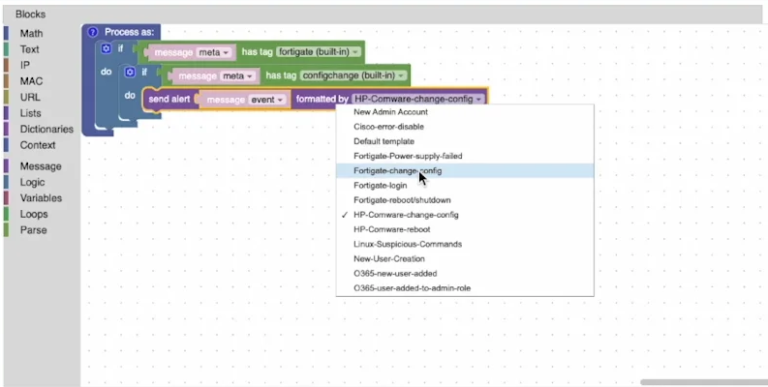Select Fortigate-change-config from the list
This screenshot has height=387, width=768.
coord(465,170)
